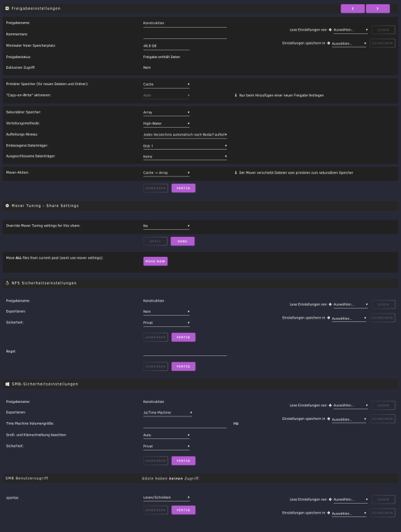This screenshot has width=401, height=532.
Task: Click the MOVE NOW button
Action: point(155,261)
